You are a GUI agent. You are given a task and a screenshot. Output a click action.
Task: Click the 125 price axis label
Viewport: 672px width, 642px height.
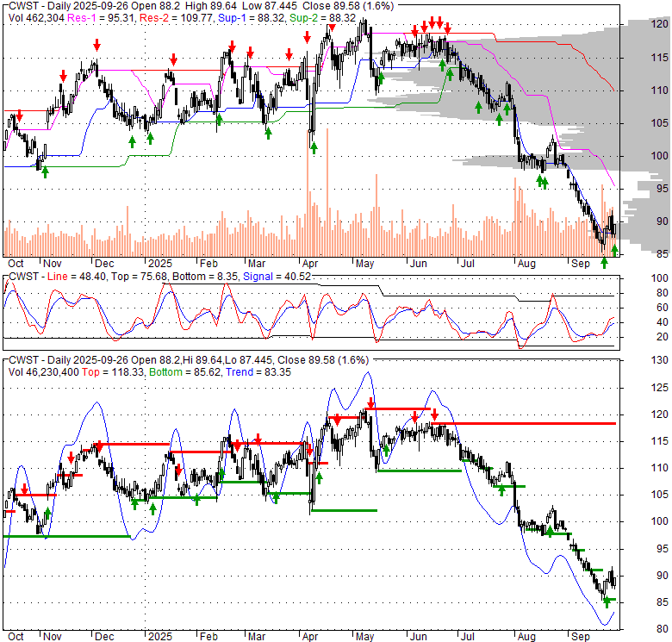659,388
